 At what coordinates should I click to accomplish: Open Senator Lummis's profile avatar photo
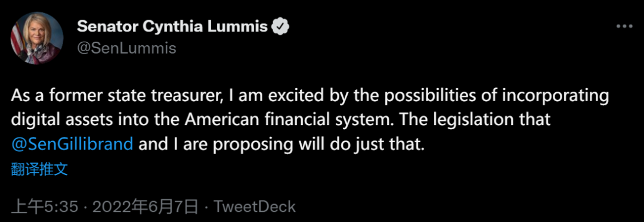click(36, 38)
